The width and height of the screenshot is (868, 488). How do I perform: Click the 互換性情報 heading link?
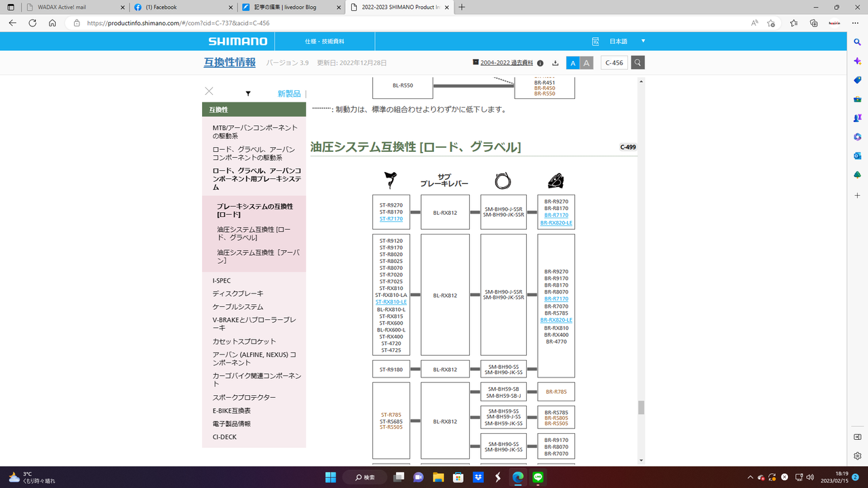tap(230, 62)
